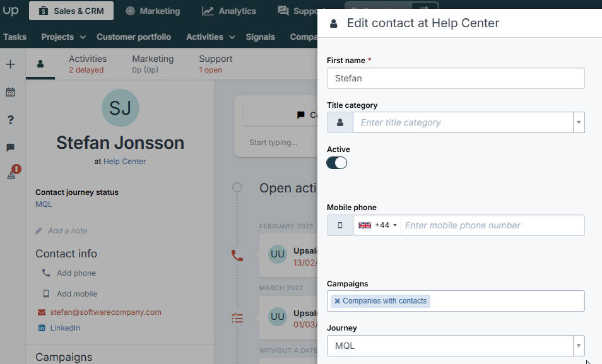Click the pencil icon beside Add a note
Screen dimensions: 602x364
point(38,231)
